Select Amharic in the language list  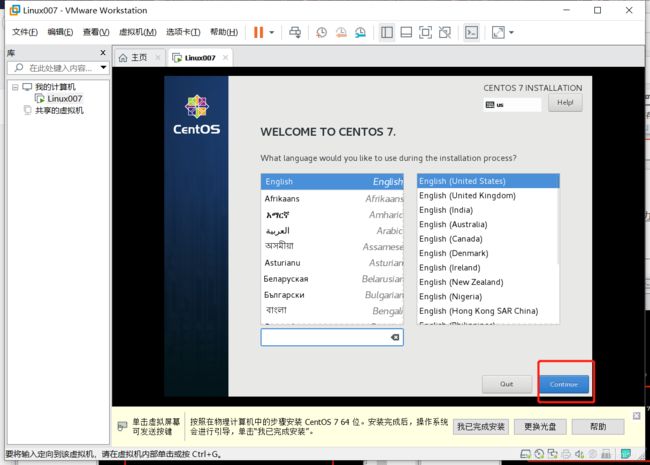(332, 215)
